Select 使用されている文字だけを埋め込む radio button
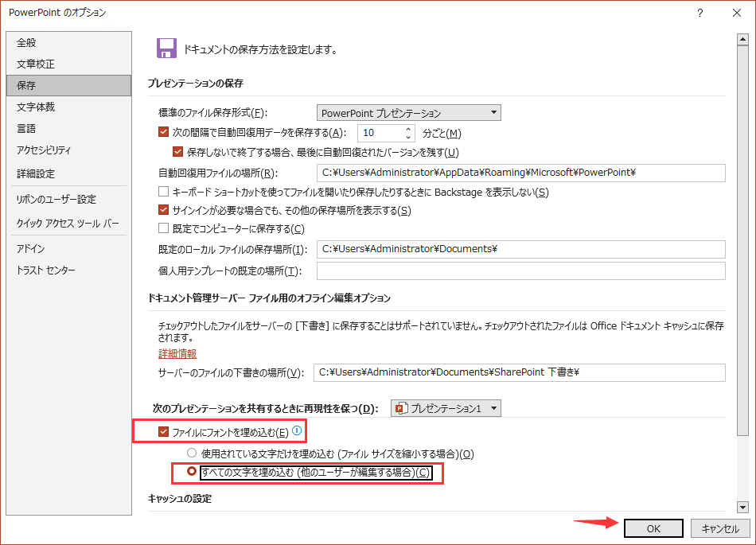Screen dimensions: 756x545 point(191,454)
